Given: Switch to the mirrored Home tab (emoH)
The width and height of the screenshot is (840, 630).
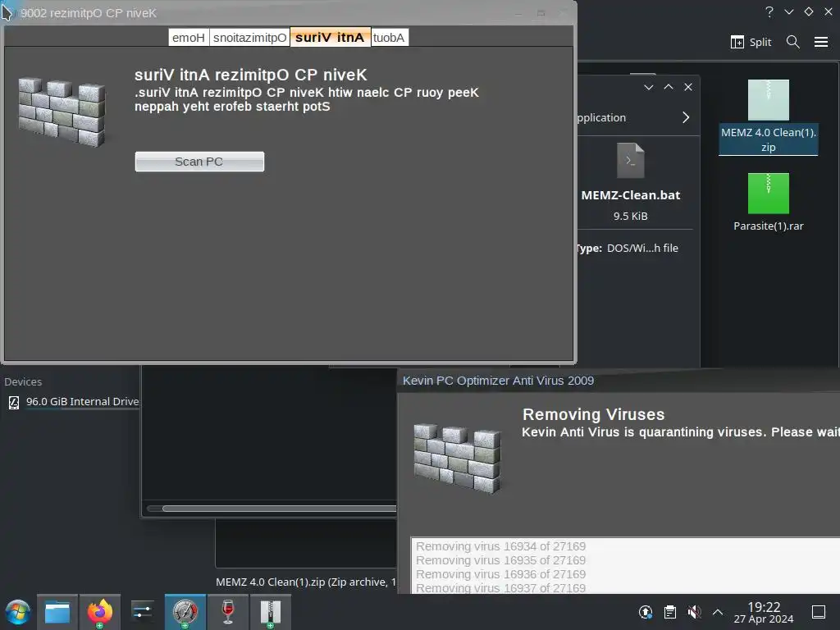Looking at the screenshot, I should point(189,38).
